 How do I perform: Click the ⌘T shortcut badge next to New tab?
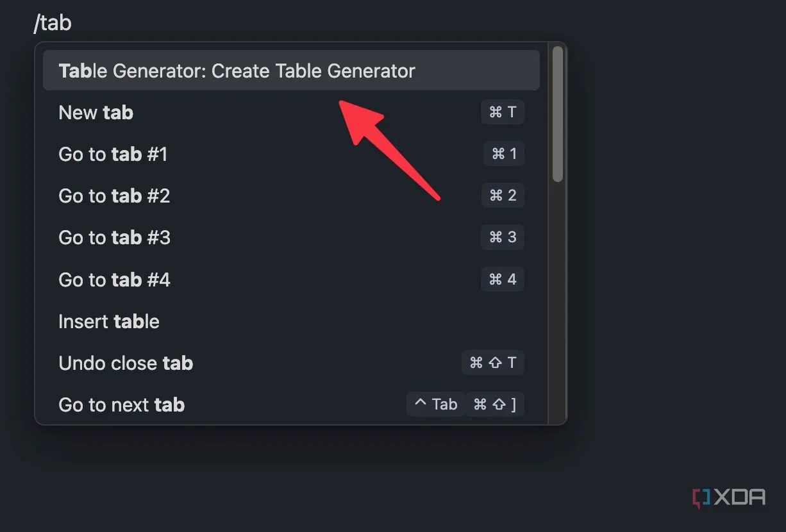503,112
